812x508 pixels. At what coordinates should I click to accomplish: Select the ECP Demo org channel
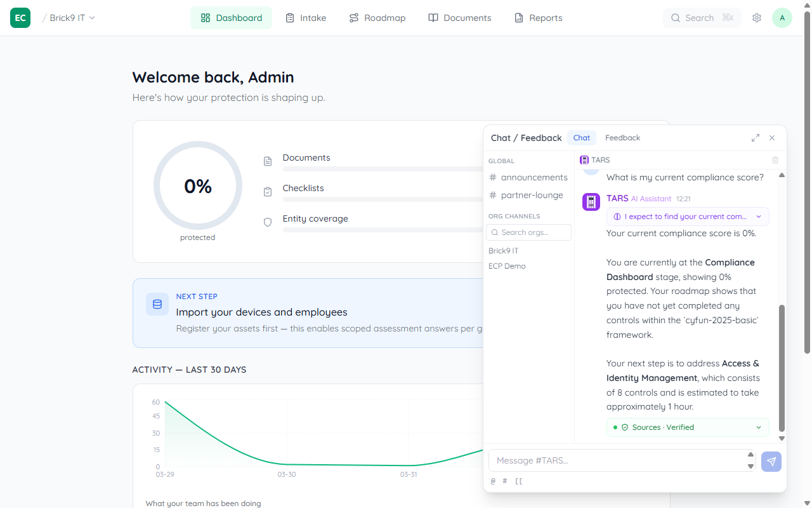507,266
